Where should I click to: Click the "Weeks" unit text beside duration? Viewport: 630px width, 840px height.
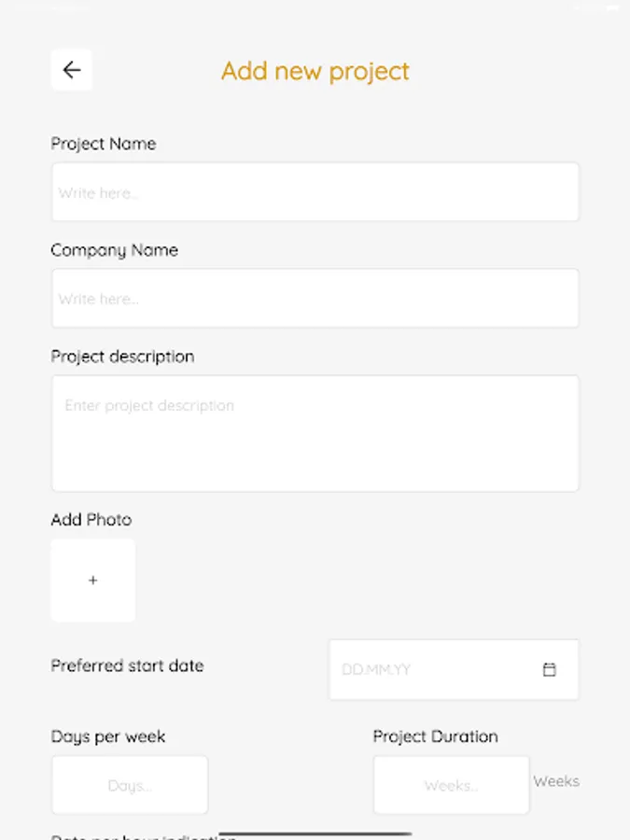[556, 781]
